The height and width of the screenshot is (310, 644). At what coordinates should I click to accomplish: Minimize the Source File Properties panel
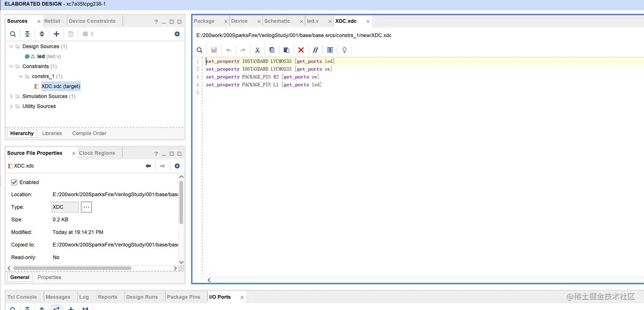pyautogui.click(x=164, y=154)
